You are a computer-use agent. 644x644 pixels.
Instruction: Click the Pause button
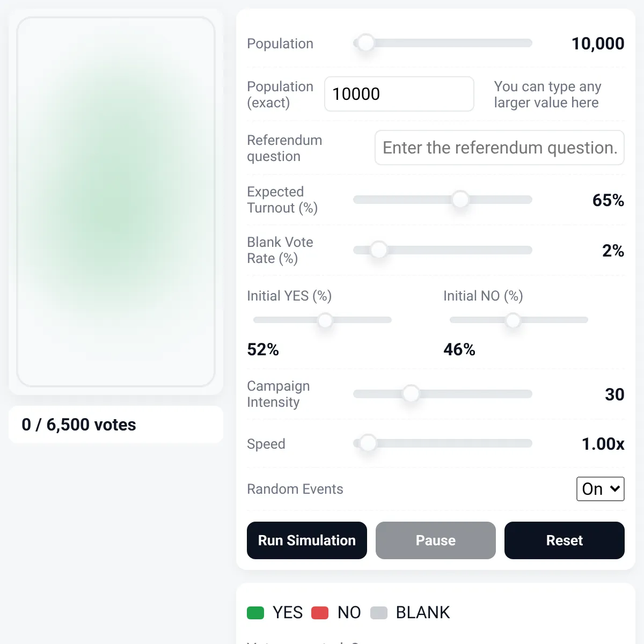[436, 540]
